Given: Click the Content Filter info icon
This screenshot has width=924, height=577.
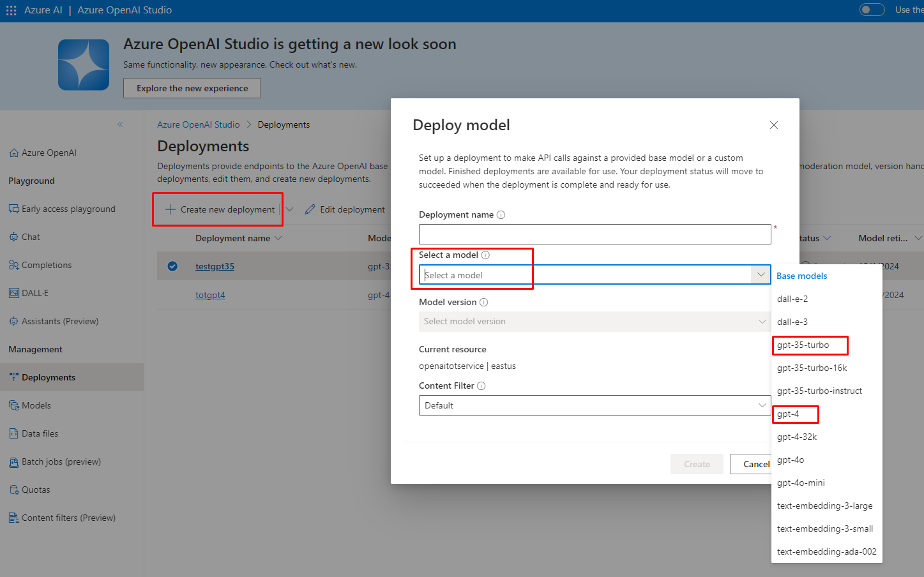Looking at the screenshot, I should 481,386.
